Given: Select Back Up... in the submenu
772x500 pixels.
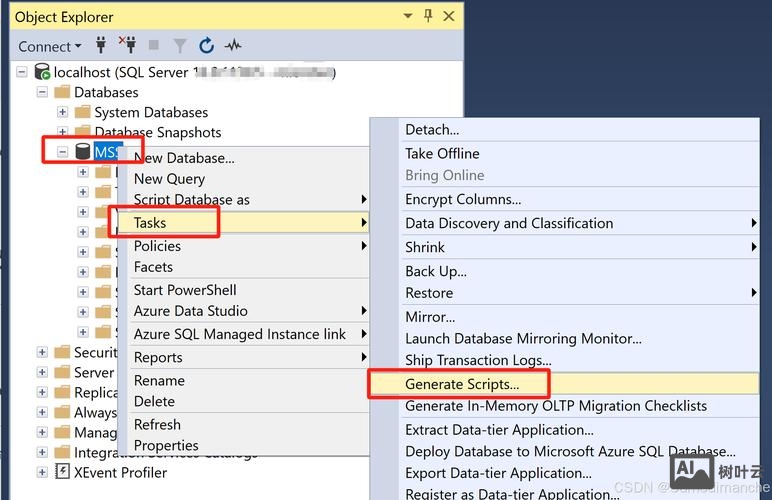Looking at the screenshot, I should point(436,270).
